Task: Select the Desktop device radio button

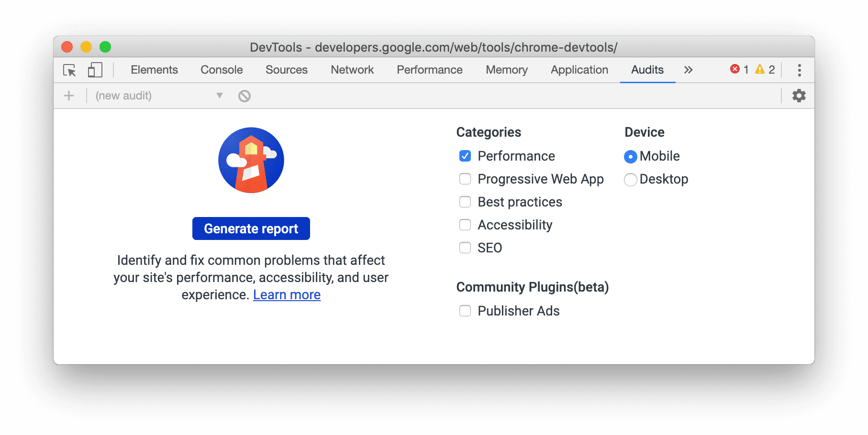Action: pyautogui.click(x=630, y=180)
